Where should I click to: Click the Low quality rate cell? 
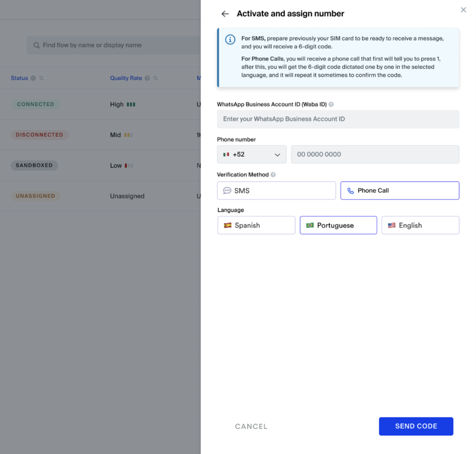click(x=121, y=166)
